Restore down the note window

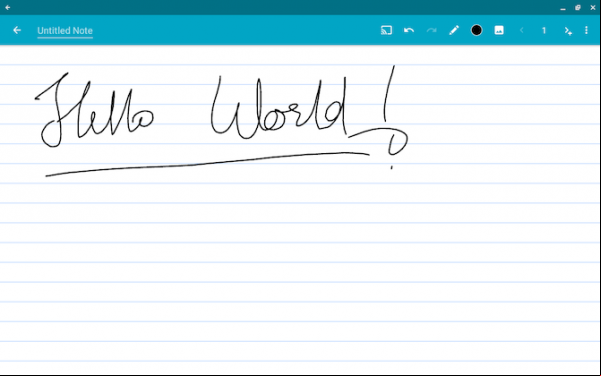(578, 7)
